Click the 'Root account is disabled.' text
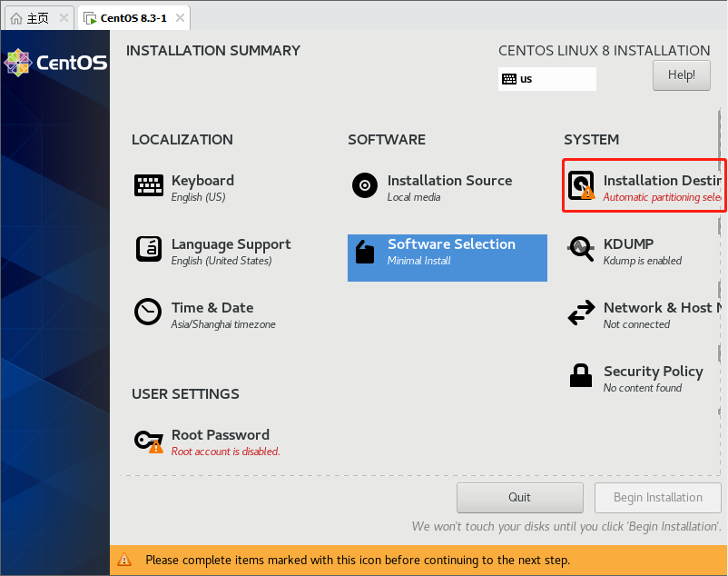Viewport: 728px width, 576px height. click(226, 452)
